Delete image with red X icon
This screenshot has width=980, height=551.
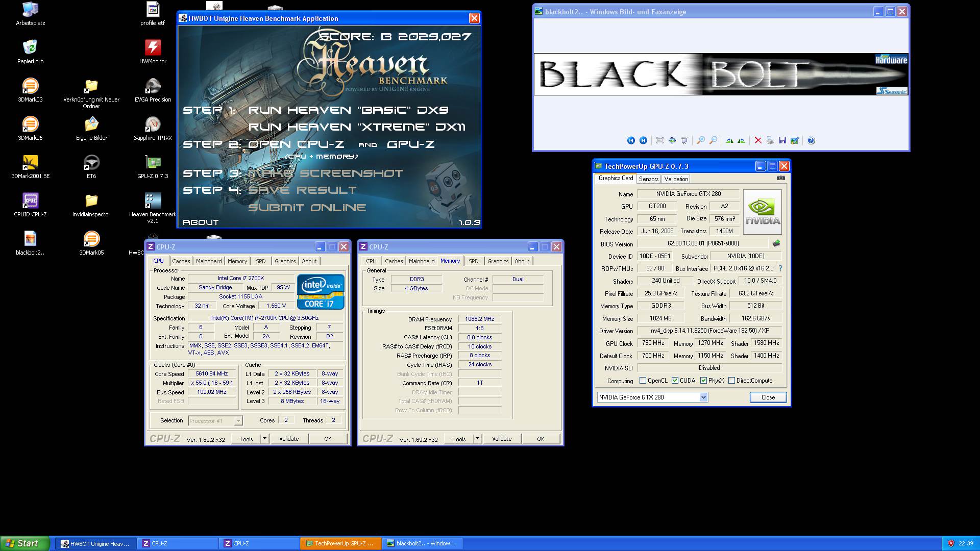pyautogui.click(x=758, y=140)
